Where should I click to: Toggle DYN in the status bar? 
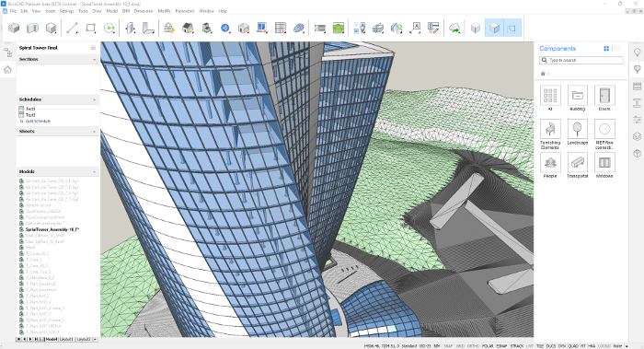tap(562, 346)
